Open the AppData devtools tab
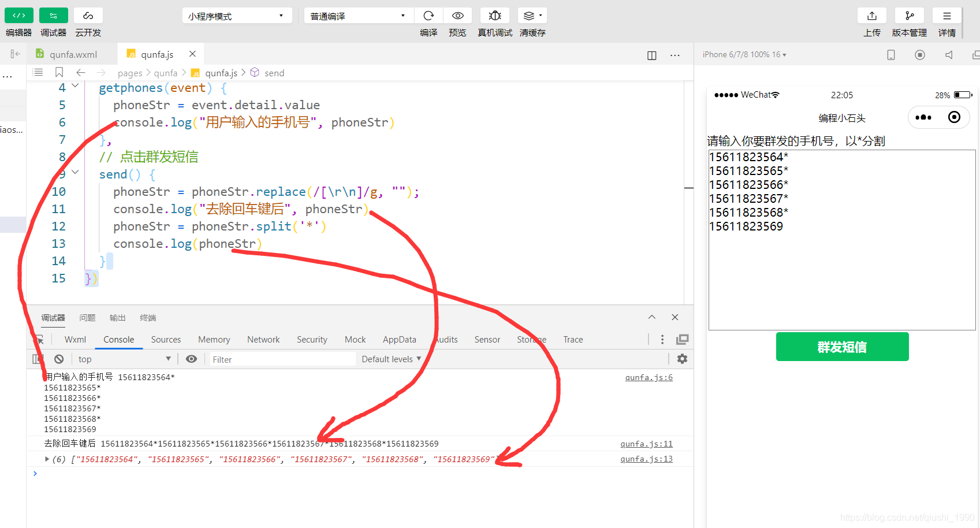This screenshot has height=528, width=980. pyautogui.click(x=400, y=340)
